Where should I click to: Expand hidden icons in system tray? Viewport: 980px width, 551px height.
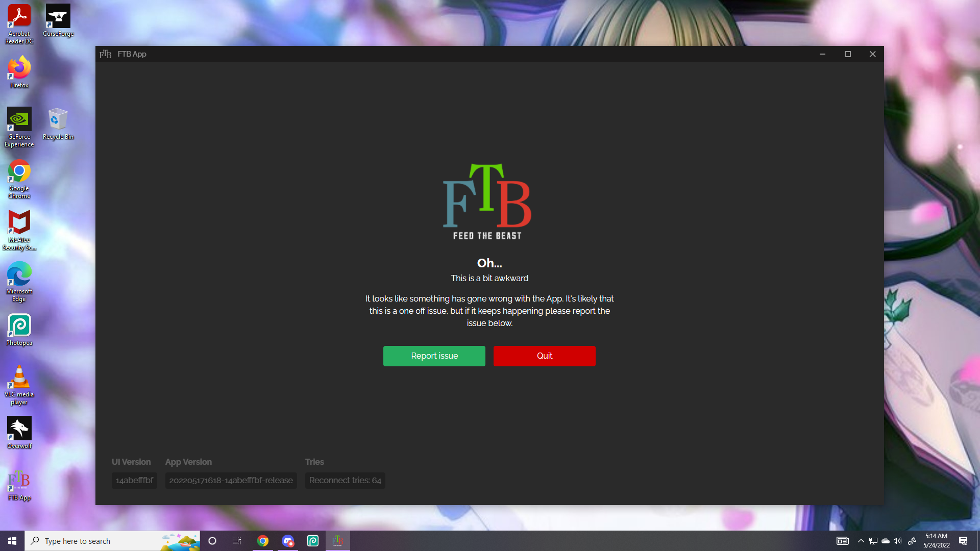[861, 541]
